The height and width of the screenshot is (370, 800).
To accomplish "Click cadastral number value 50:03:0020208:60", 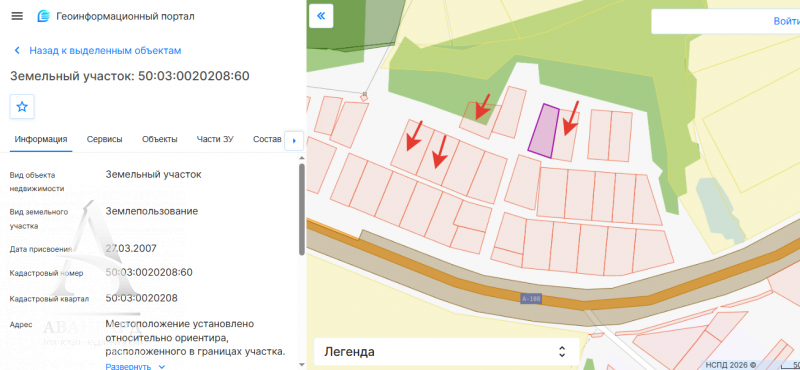I will 149,272.
